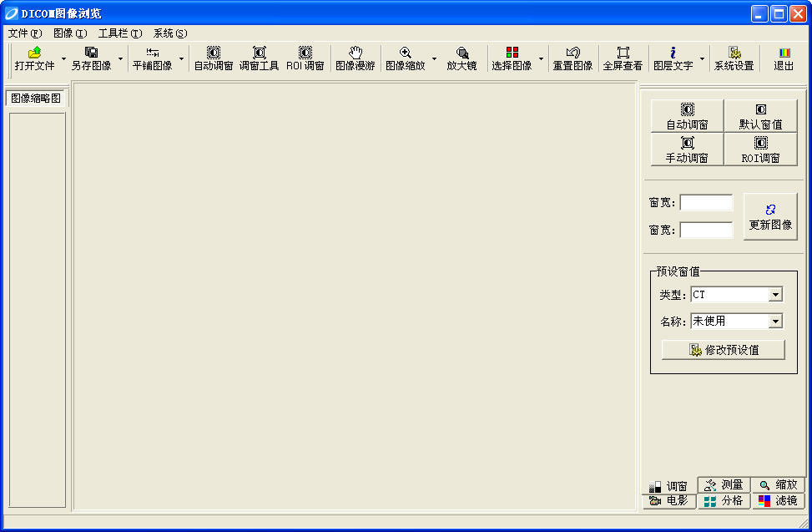Open 系统设置 system settings
The height and width of the screenshot is (532, 812).
(734, 58)
